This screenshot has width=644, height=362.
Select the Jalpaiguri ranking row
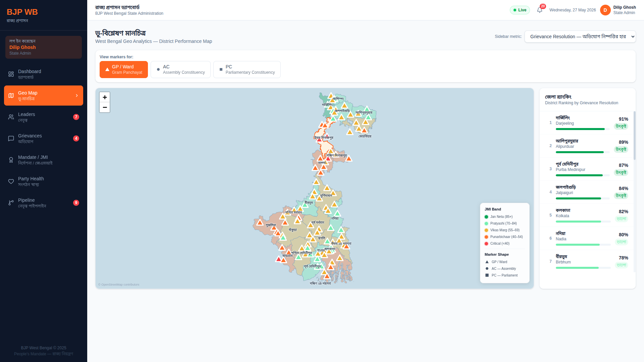click(586, 192)
